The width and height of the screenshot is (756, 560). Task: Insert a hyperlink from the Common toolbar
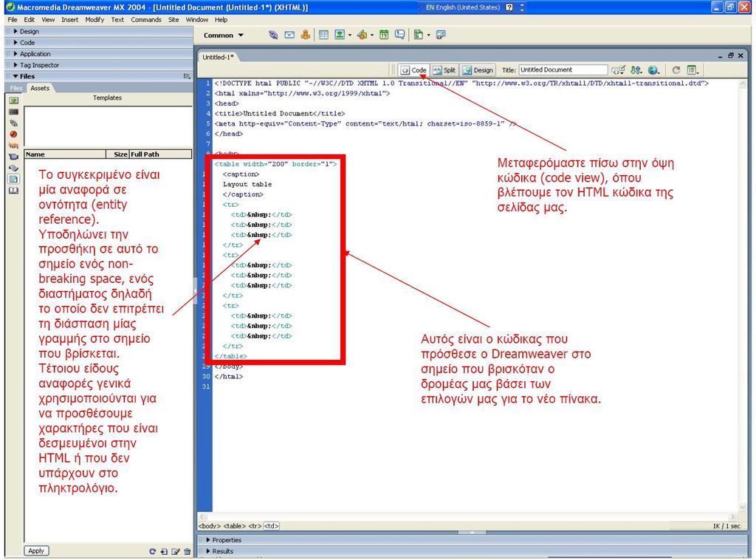tap(273, 35)
